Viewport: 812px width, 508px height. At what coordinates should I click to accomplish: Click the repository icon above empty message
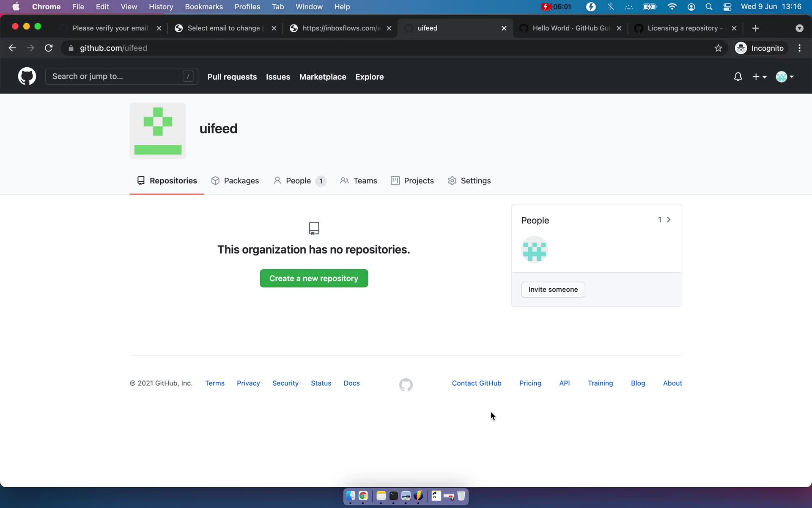[314, 228]
